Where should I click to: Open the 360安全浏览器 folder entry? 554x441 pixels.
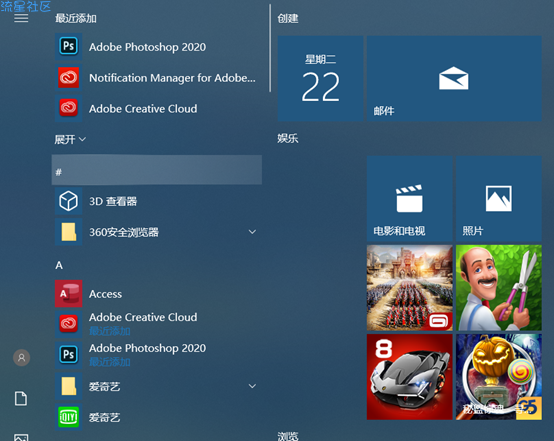coord(124,232)
